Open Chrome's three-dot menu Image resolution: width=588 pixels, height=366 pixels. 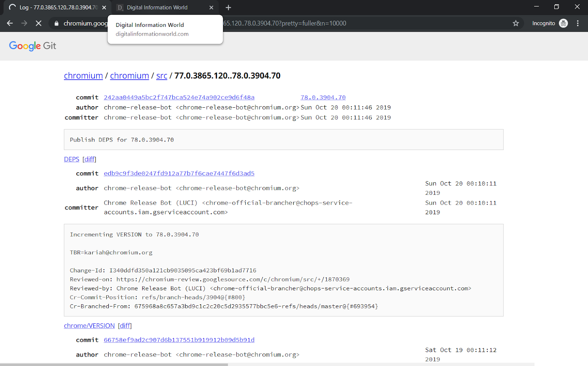pos(578,23)
